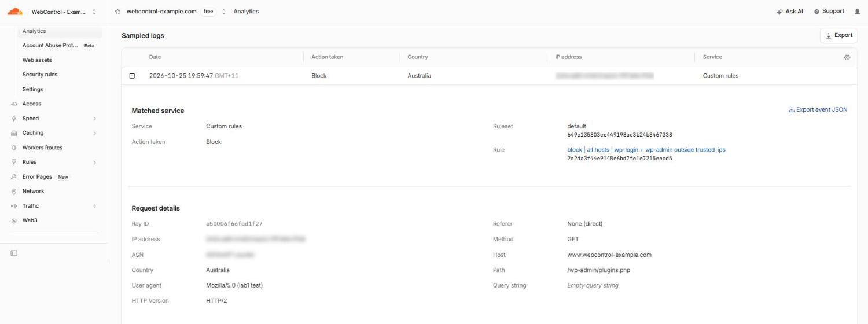Viewport: 868px width, 324px height.
Task: Select ruleset ID 649e135803ec…
Action: pos(620,135)
